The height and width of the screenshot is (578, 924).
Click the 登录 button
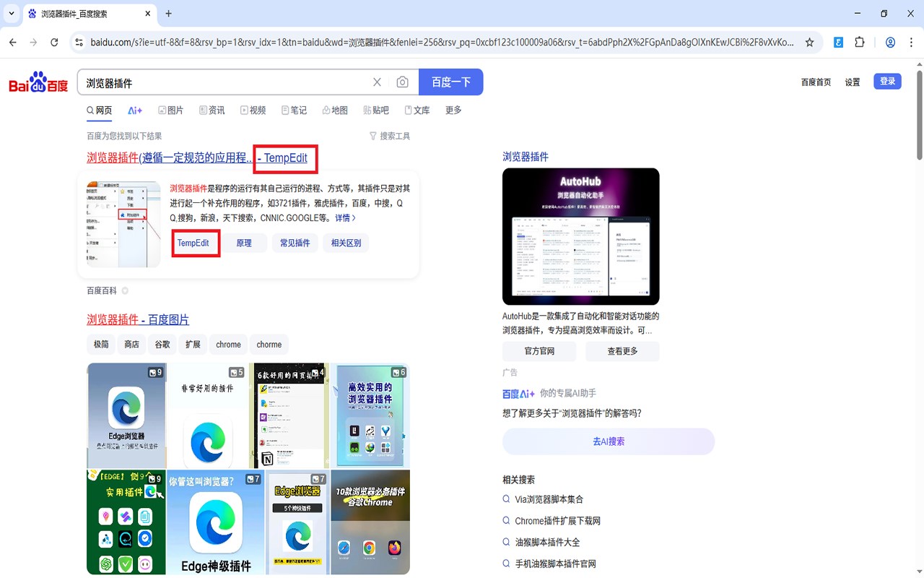[x=887, y=82]
